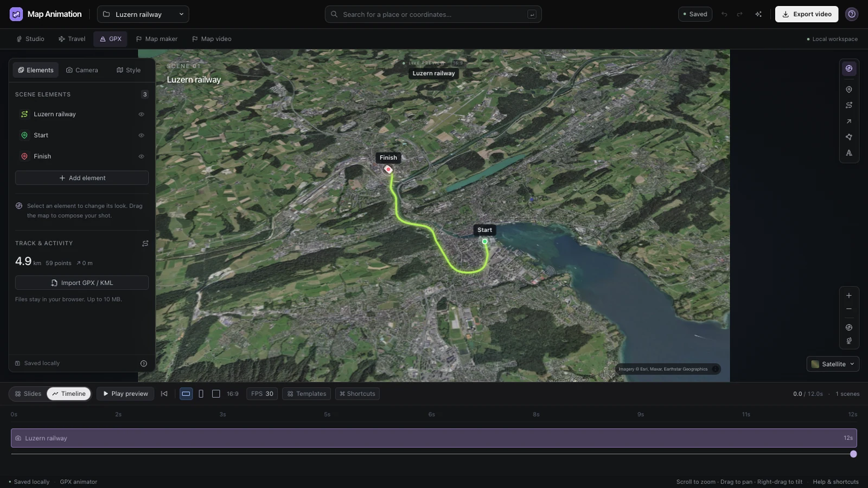Open the Templates menu
Screen dimensions: 868x488
point(307,394)
